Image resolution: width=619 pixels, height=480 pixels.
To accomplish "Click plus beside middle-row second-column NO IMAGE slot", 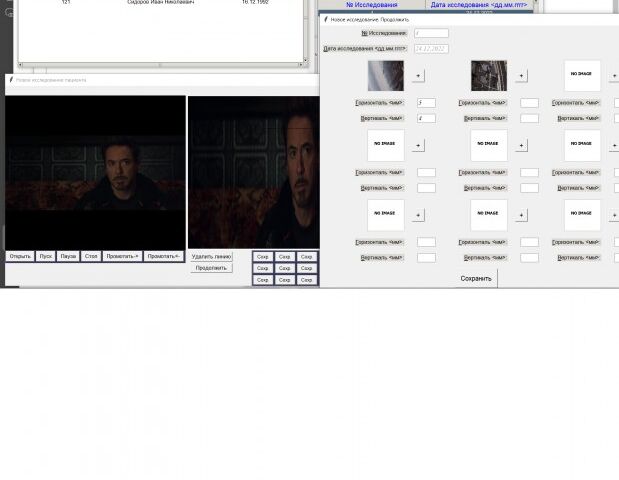I will (521, 145).
